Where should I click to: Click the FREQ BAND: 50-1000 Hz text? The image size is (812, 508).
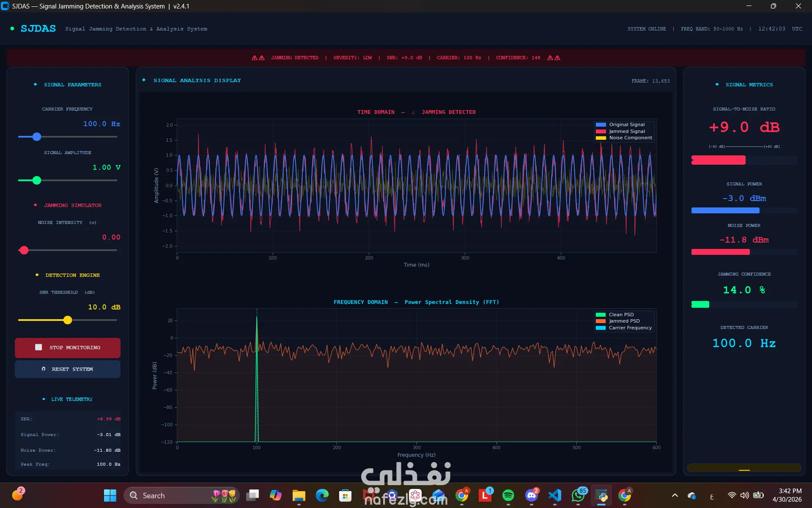712,29
